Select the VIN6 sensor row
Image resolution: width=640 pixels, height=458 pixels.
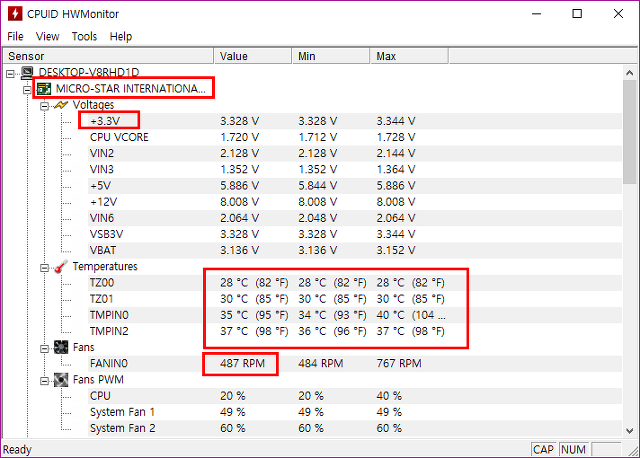tap(354, 218)
